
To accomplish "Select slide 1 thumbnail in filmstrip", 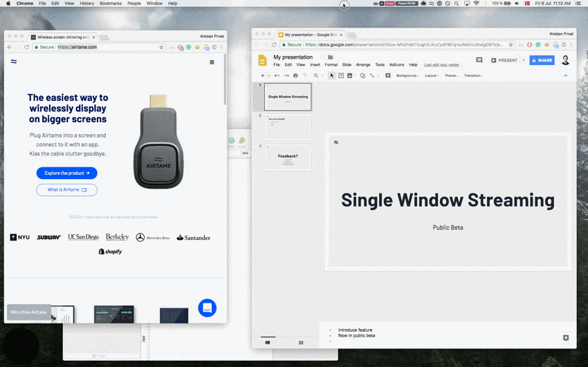I will (288, 97).
